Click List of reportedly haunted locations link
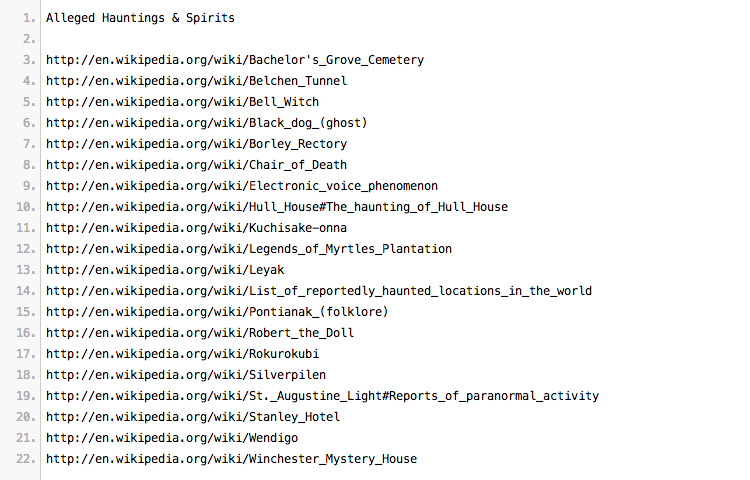 (319, 291)
